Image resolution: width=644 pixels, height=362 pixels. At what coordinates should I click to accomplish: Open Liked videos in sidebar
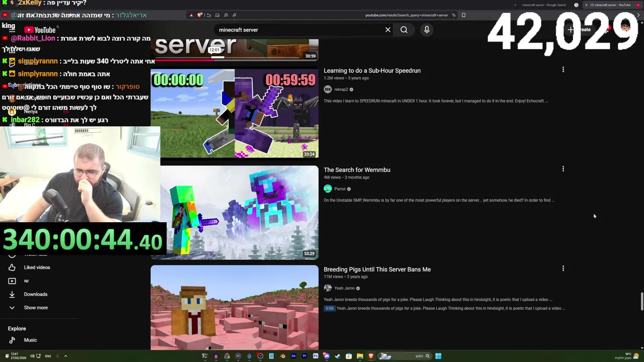coord(37,267)
